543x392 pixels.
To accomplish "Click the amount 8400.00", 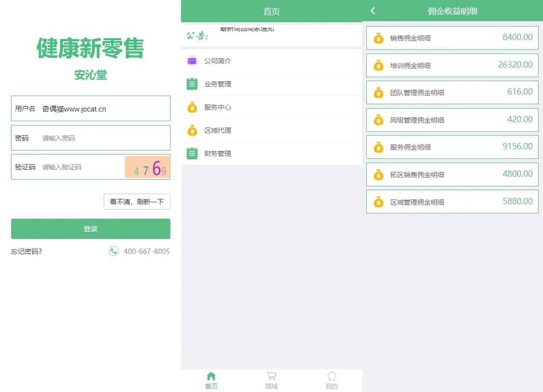I will tap(518, 37).
